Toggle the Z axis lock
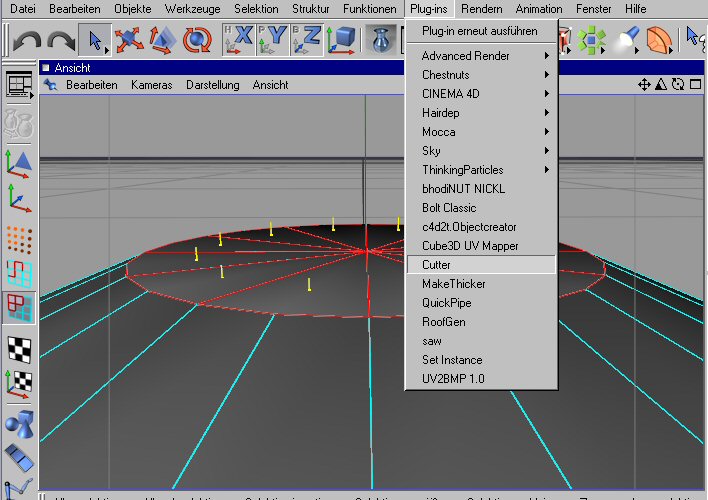The image size is (708, 500). pyautogui.click(x=309, y=41)
